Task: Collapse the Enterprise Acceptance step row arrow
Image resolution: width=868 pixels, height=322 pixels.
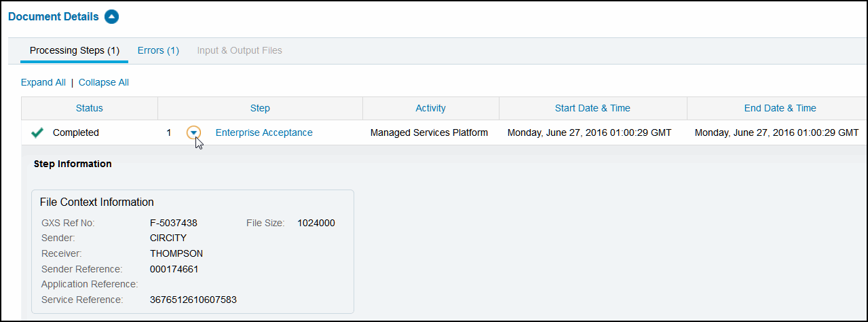Action: (194, 132)
